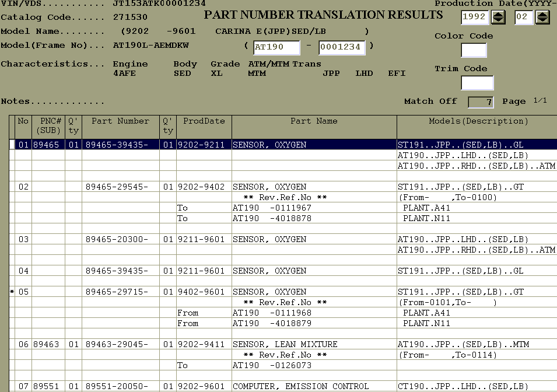
Task: Increase the production month with the up arrow
Action: pos(542,14)
